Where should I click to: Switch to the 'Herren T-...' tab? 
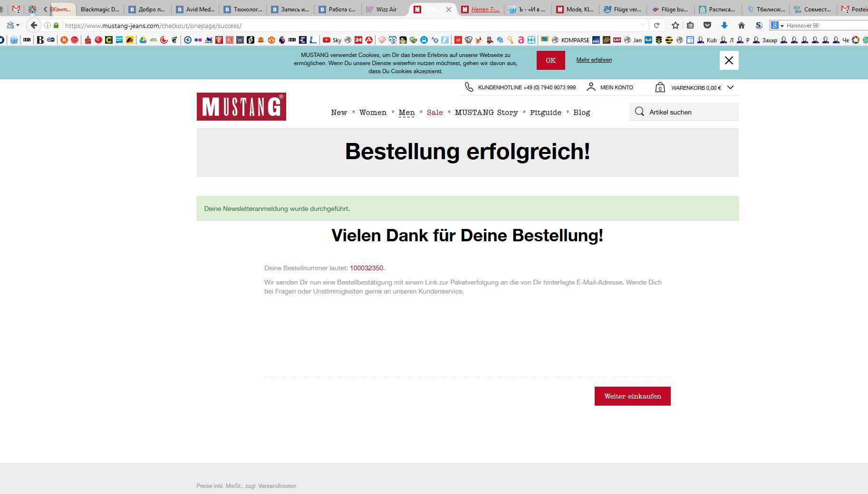(481, 9)
